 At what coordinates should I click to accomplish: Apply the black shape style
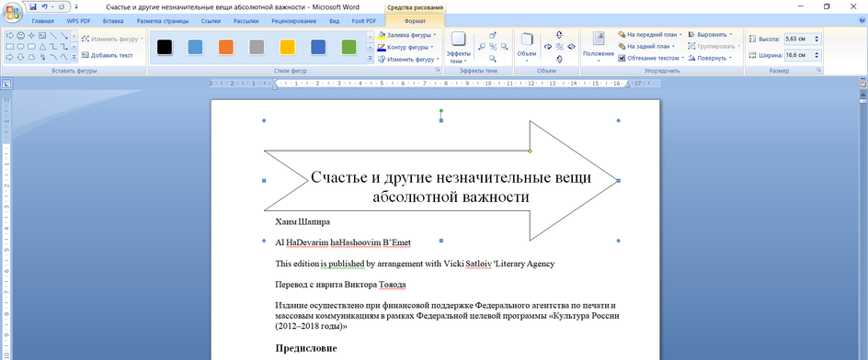tap(165, 47)
